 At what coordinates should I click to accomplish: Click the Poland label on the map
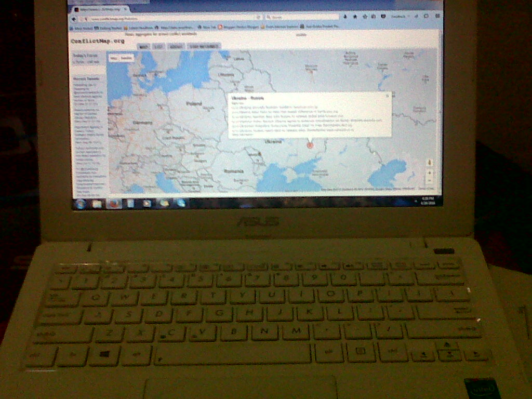click(x=194, y=103)
